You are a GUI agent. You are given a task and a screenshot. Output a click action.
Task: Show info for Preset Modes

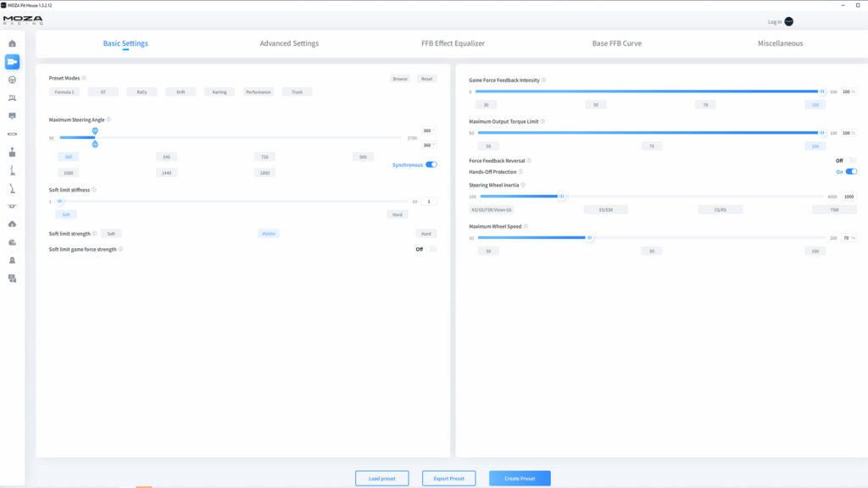84,78
